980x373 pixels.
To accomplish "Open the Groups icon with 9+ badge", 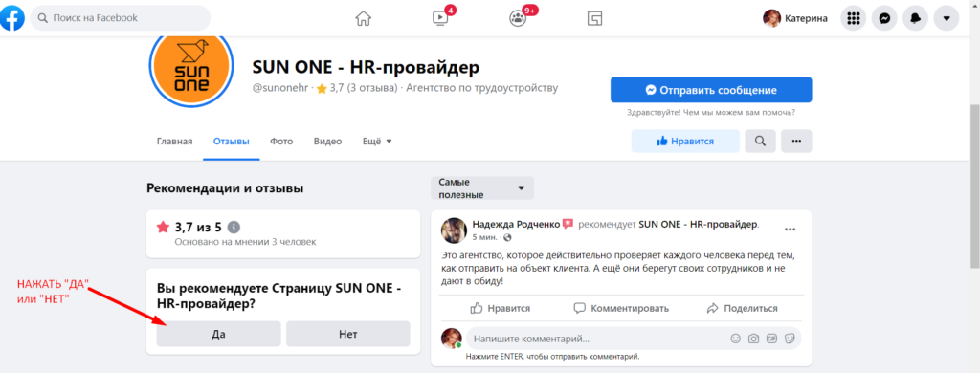I will (519, 18).
